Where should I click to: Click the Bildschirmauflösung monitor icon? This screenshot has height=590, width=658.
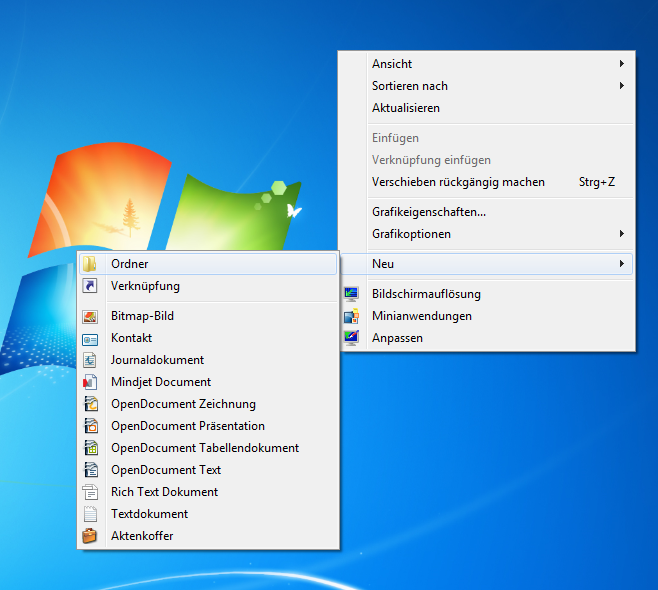tap(351, 294)
